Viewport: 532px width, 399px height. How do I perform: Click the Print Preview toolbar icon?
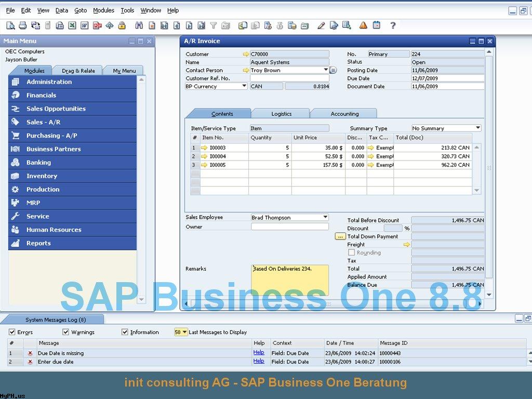click(10, 25)
